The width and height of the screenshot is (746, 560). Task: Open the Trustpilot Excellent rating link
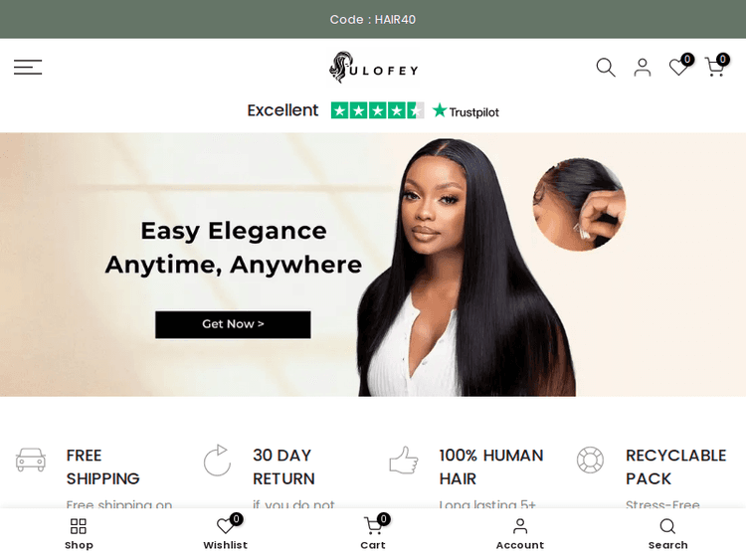click(373, 110)
